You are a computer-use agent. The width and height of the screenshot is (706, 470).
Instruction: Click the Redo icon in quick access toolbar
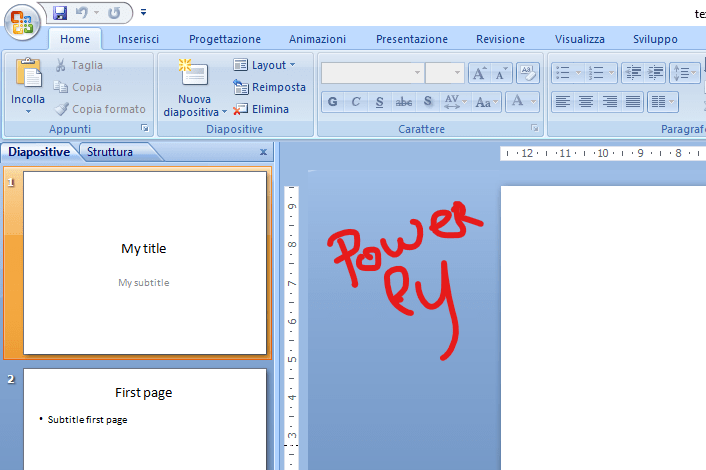[x=114, y=13]
